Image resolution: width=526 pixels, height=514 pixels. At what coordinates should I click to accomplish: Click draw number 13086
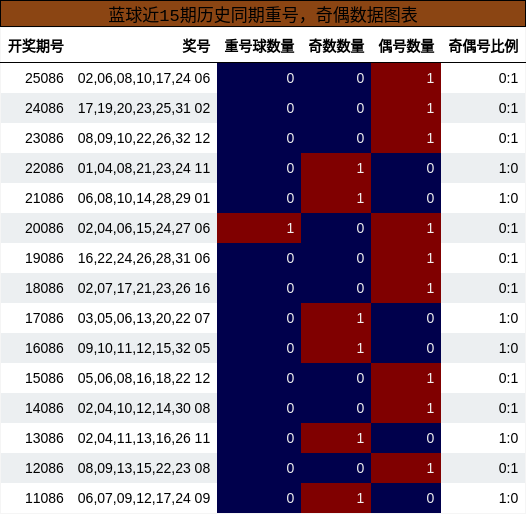tap(44, 438)
